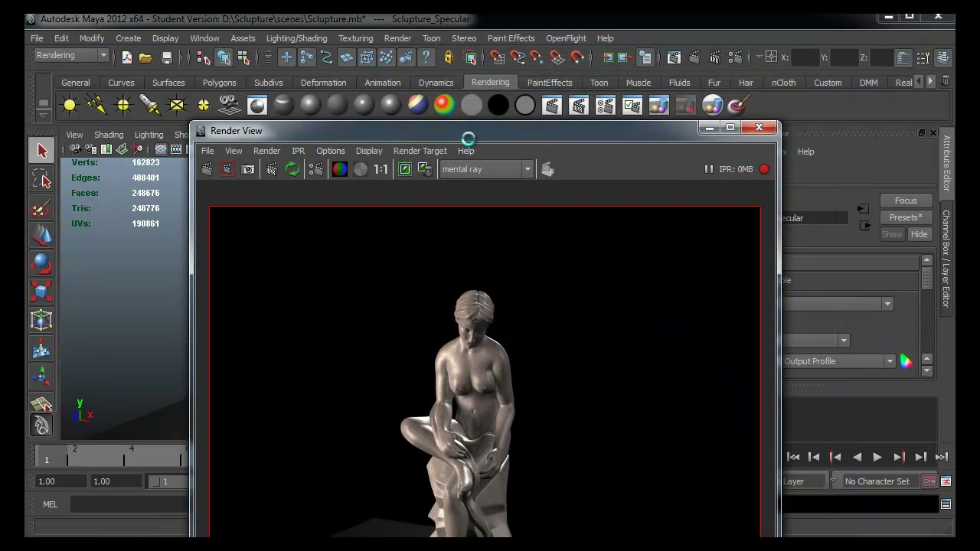The width and height of the screenshot is (980, 551).
Task: Create area light from Rendering shelf
Action: [177, 105]
